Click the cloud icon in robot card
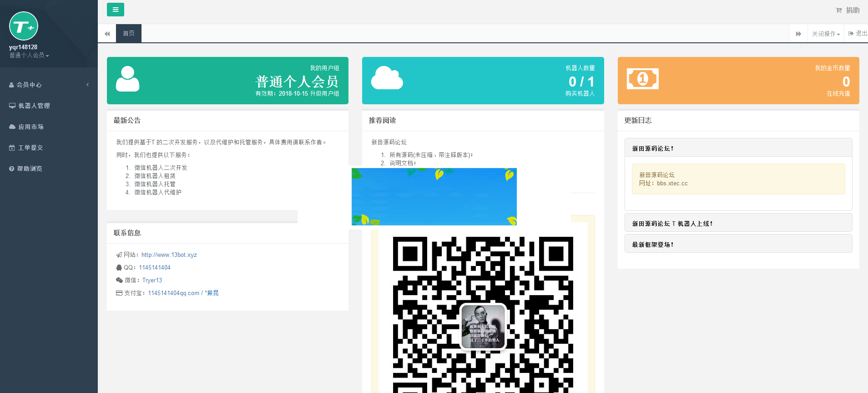Image resolution: width=868 pixels, height=393 pixels. click(387, 78)
